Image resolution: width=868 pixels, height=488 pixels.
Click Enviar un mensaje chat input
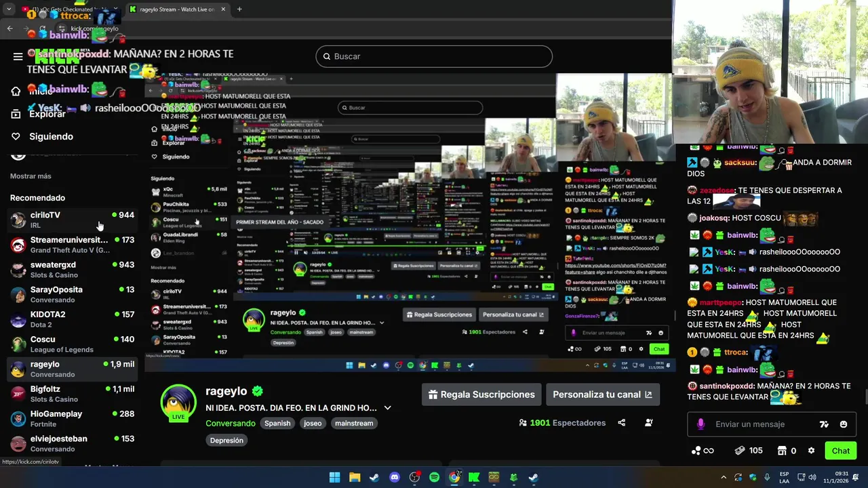click(770, 424)
